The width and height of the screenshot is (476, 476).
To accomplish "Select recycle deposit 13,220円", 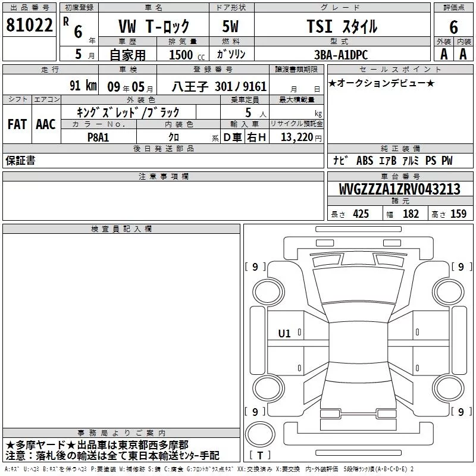I will (301, 137).
